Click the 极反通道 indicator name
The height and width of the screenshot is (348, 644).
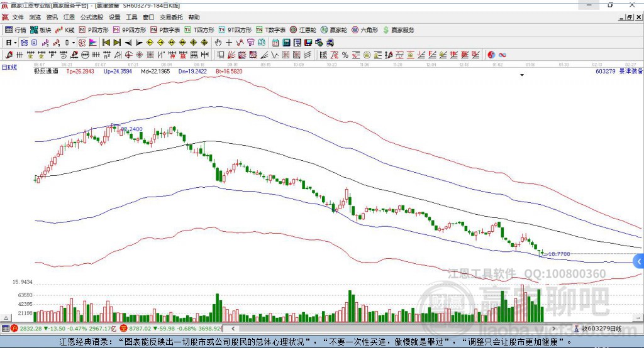point(46,72)
